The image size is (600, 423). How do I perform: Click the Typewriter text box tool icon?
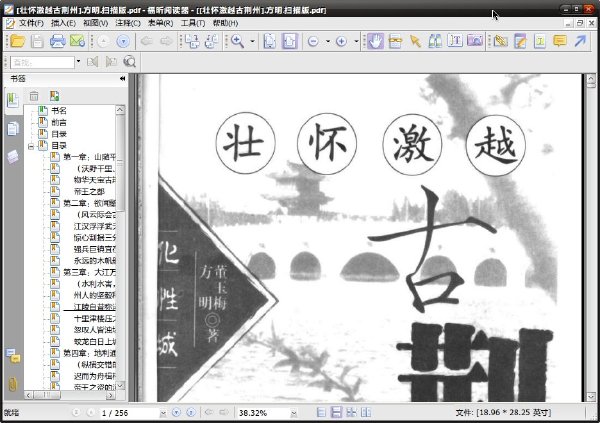tap(540, 41)
